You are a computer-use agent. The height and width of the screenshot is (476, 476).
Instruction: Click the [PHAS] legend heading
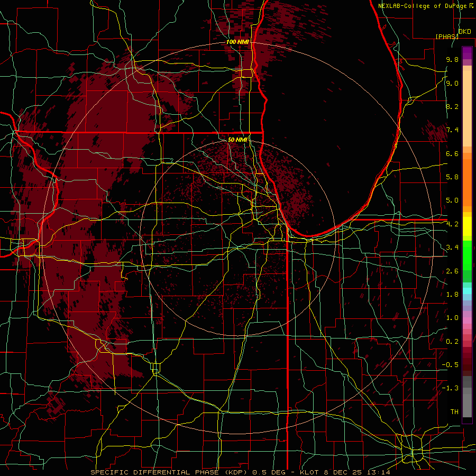pyautogui.click(x=447, y=36)
